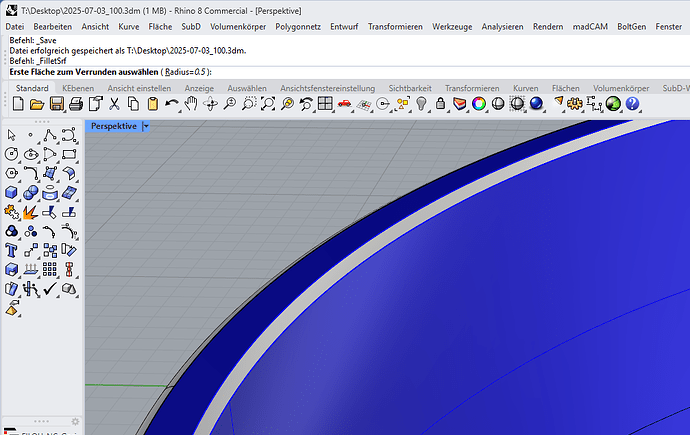Click the orange Explode tool
The height and width of the screenshot is (435, 690).
coord(30,212)
